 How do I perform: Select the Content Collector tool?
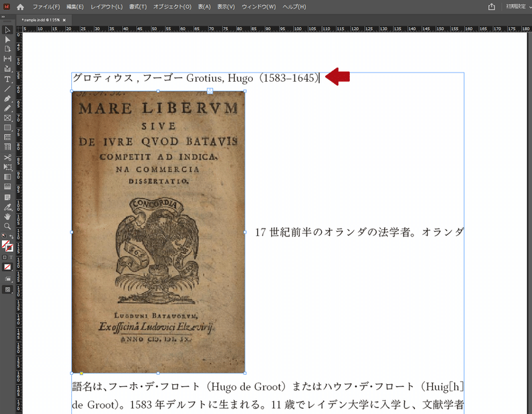tap(7, 69)
